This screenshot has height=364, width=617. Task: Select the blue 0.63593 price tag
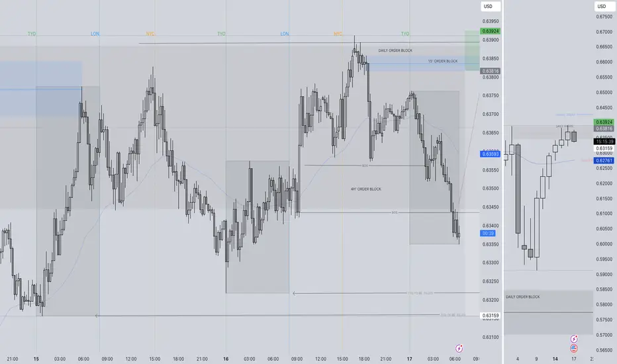[490, 154]
